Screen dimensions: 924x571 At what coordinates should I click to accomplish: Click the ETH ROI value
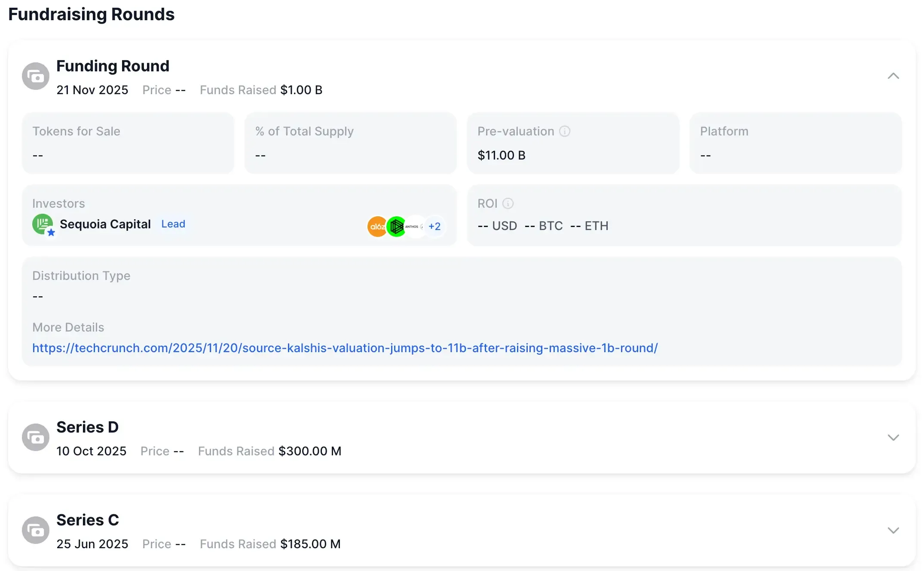590,226
